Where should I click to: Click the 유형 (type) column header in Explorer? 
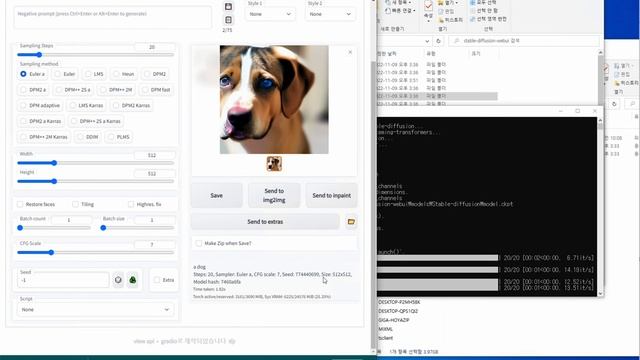(x=431, y=53)
